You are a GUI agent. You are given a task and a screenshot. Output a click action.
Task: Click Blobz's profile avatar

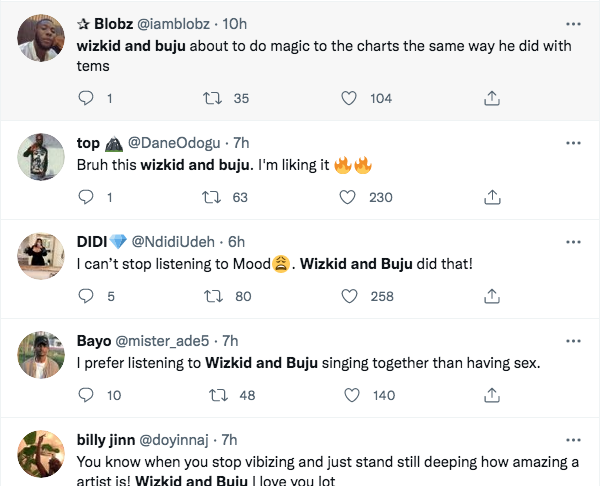40,36
